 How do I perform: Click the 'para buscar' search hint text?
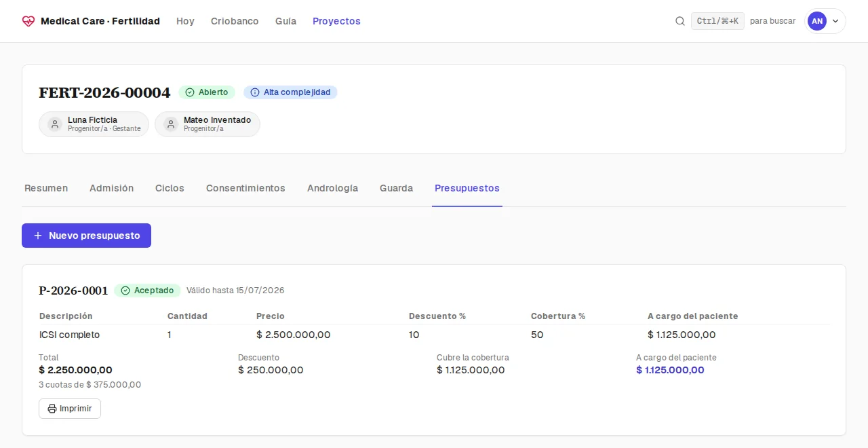pyautogui.click(x=773, y=21)
